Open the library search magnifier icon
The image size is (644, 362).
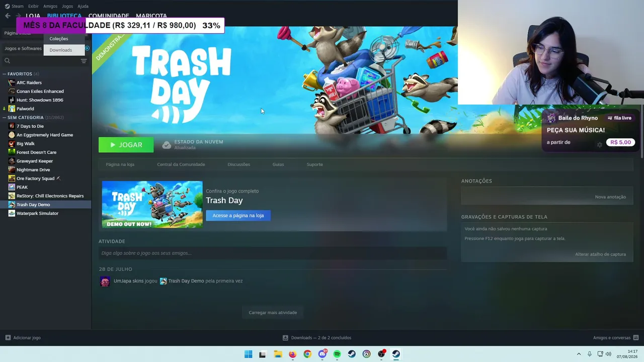[7, 61]
